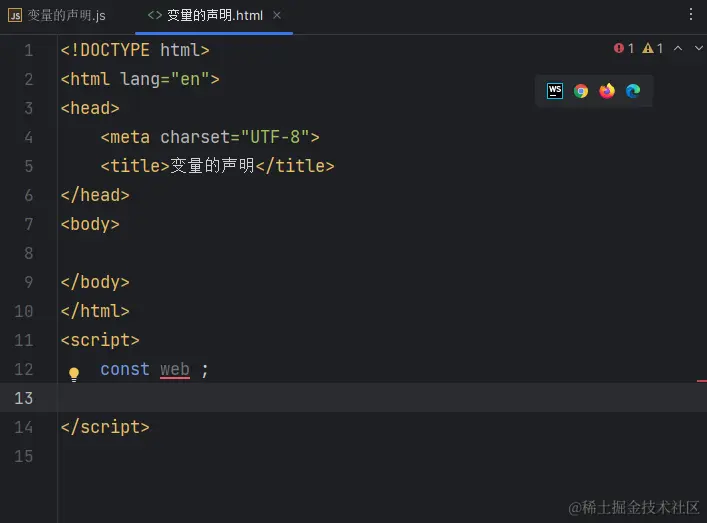Click the red error stripe mark in scrollbar

click(701, 381)
